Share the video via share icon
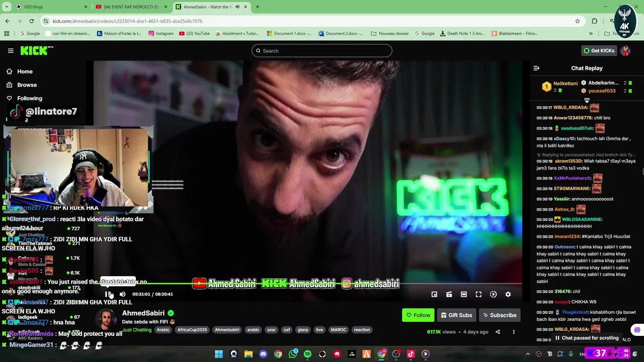The image size is (644, 362). (498, 332)
